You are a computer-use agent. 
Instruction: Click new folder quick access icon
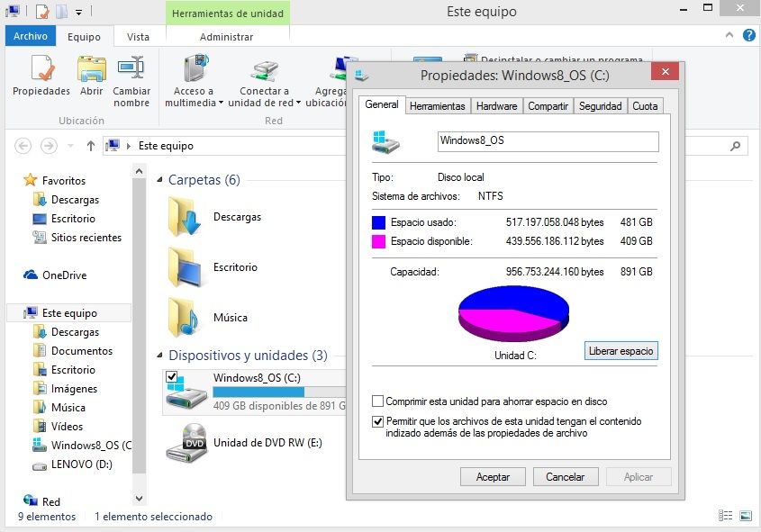[x=62, y=11]
